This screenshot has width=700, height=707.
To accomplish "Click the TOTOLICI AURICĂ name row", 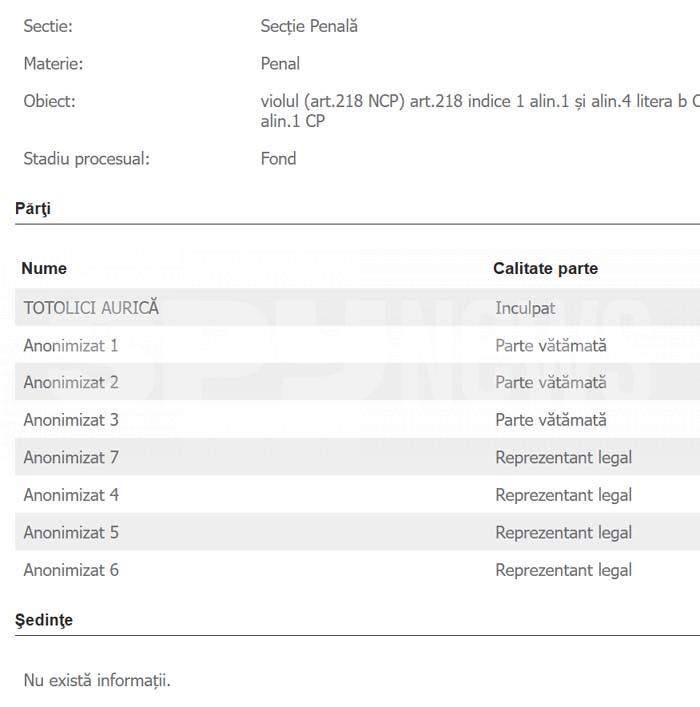I will pos(357,308).
